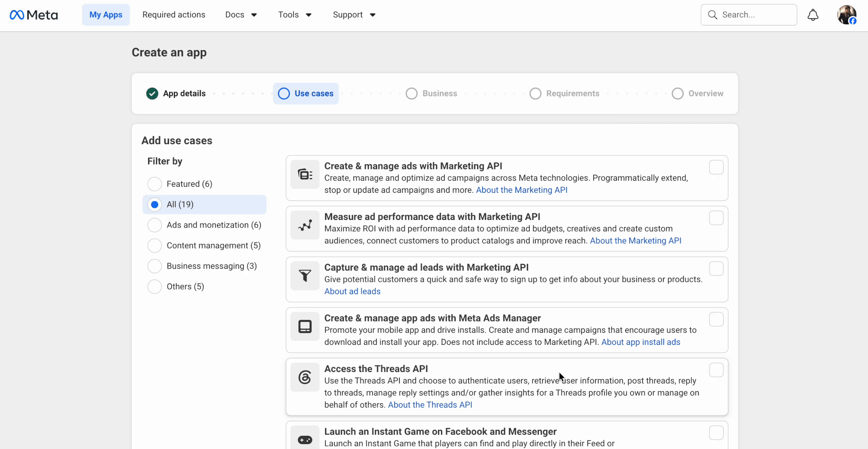Focus the Search input field

749,15
